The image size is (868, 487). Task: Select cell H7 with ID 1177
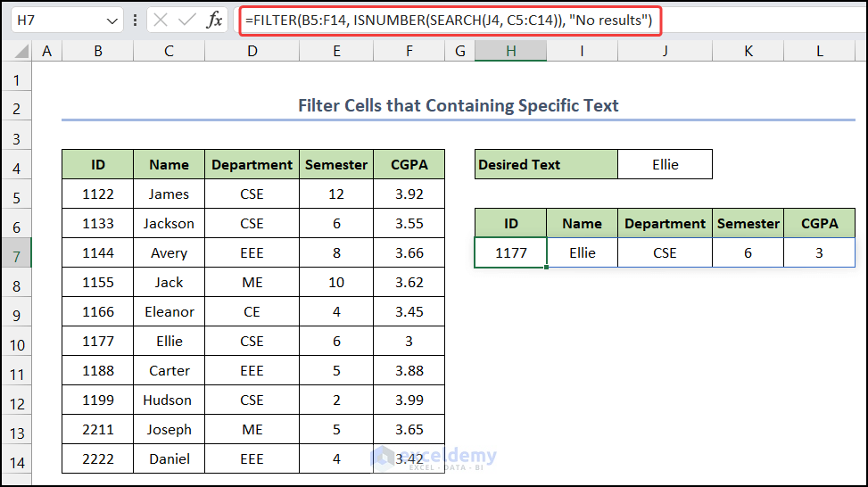510,252
